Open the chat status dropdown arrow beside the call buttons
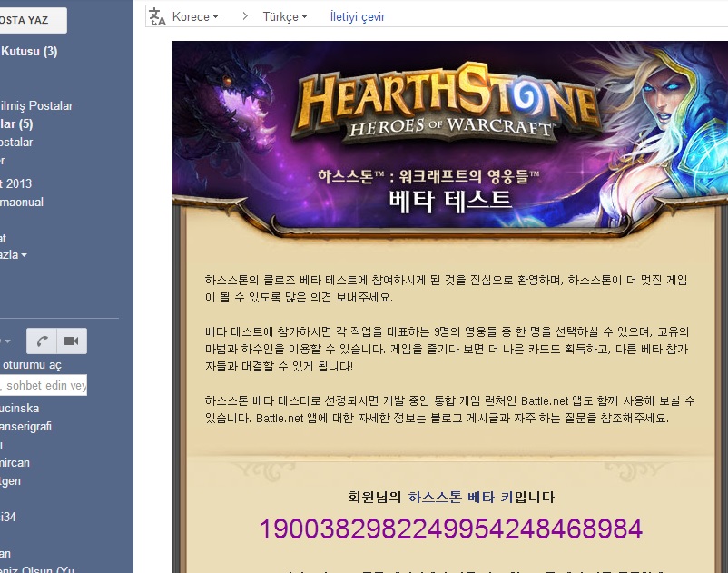 pyautogui.click(x=7, y=341)
